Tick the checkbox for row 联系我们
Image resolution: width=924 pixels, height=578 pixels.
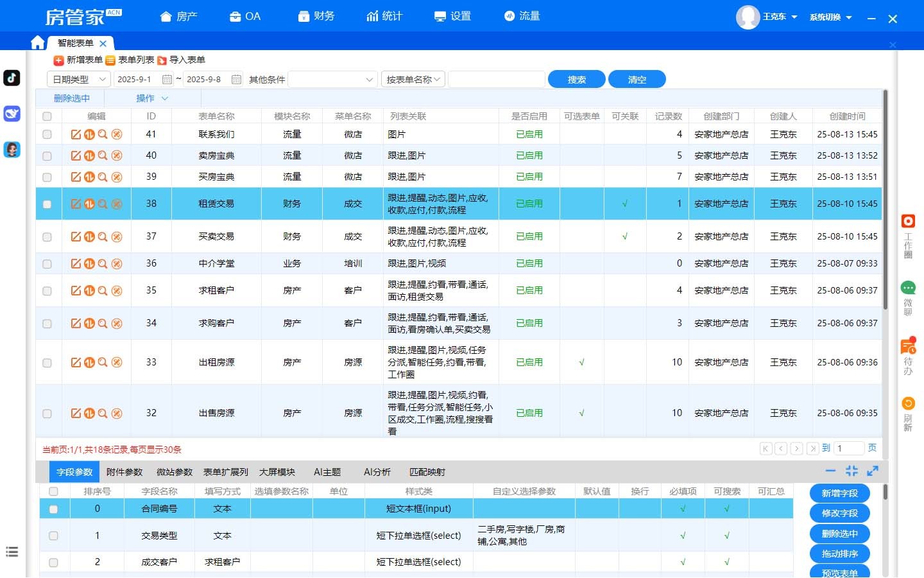point(47,134)
